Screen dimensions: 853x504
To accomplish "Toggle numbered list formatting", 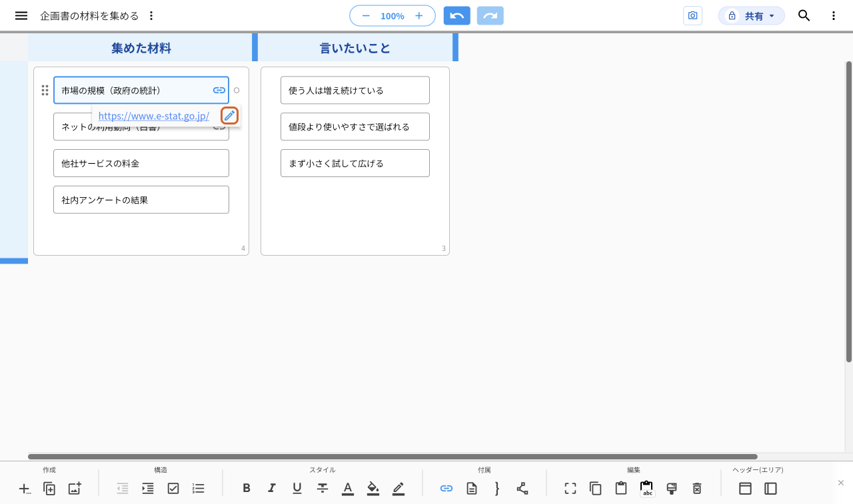I will 199,489.
